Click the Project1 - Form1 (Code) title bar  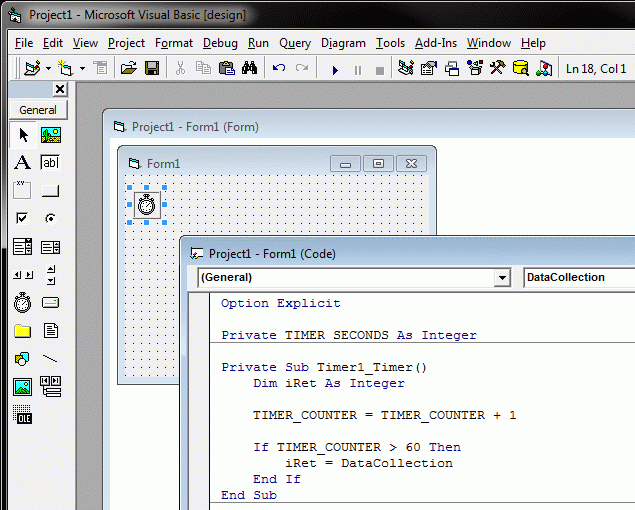409,254
